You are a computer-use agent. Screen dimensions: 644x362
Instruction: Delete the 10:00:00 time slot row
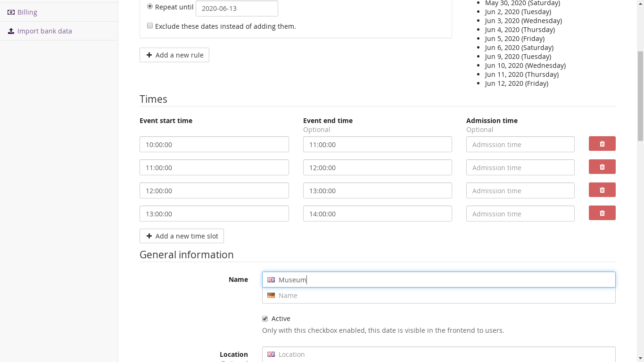click(602, 144)
